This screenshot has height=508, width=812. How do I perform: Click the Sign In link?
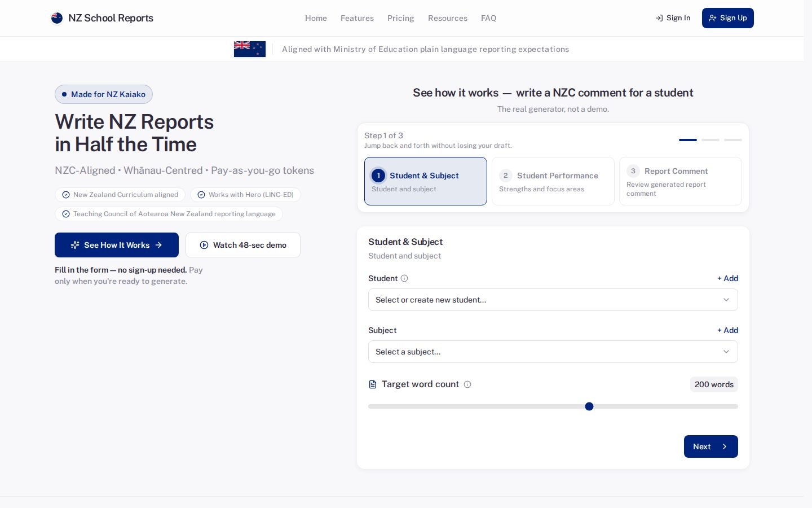pyautogui.click(x=673, y=18)
